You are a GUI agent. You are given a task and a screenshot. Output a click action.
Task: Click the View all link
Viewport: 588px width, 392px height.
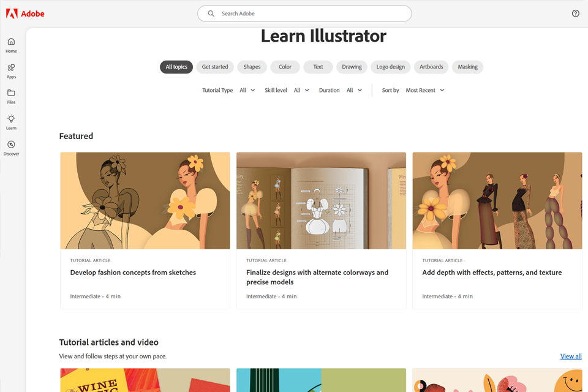point(571,356)
